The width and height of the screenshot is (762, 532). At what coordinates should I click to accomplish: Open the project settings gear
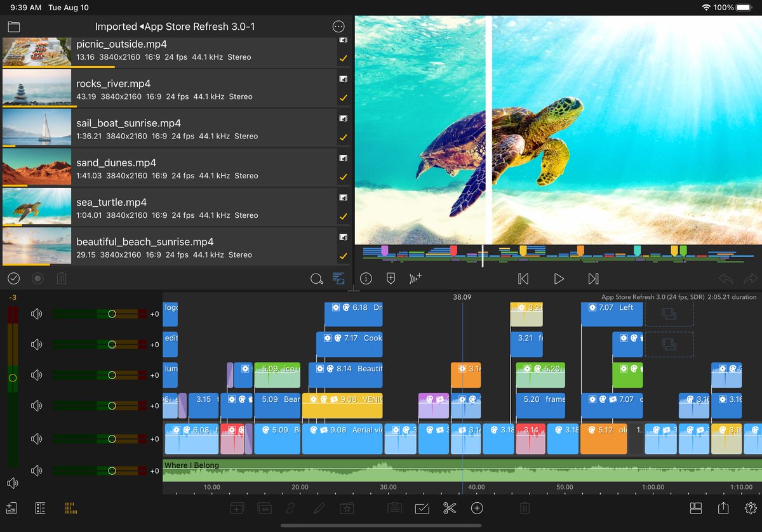point(750,508)
